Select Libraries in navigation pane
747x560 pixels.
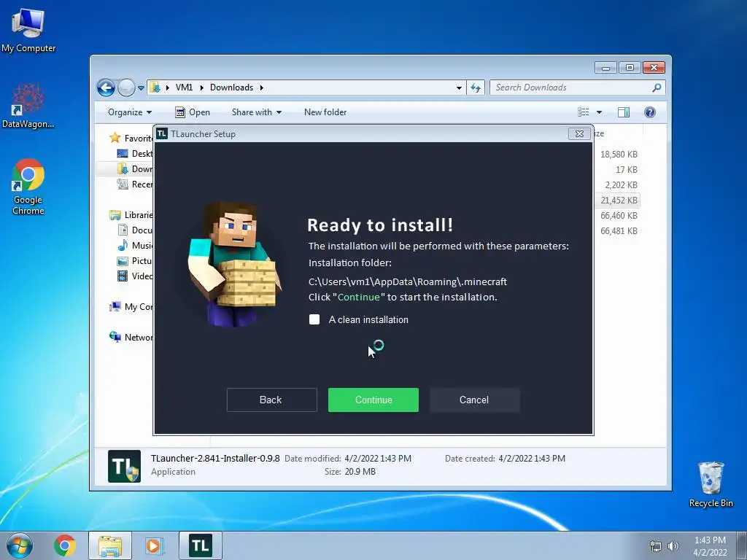pyautogui.click(x=131, y=215)
